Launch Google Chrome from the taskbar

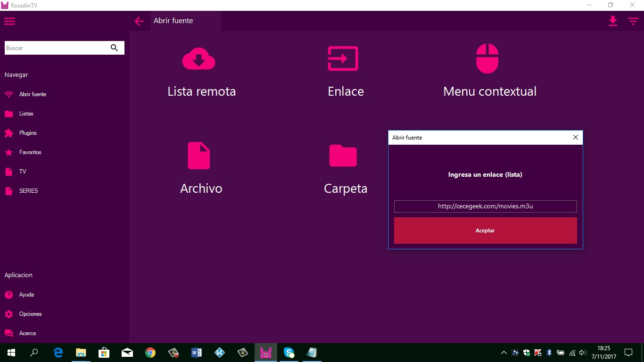coord(150,353)
